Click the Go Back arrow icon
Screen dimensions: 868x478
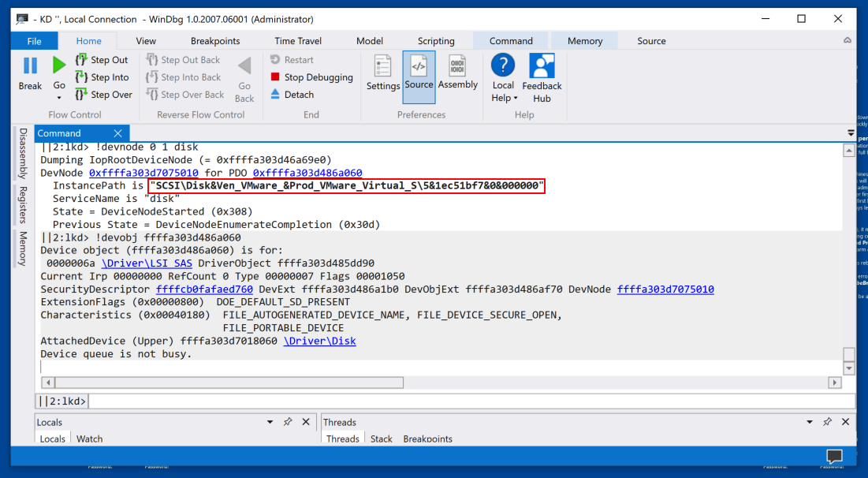[244, 66]
